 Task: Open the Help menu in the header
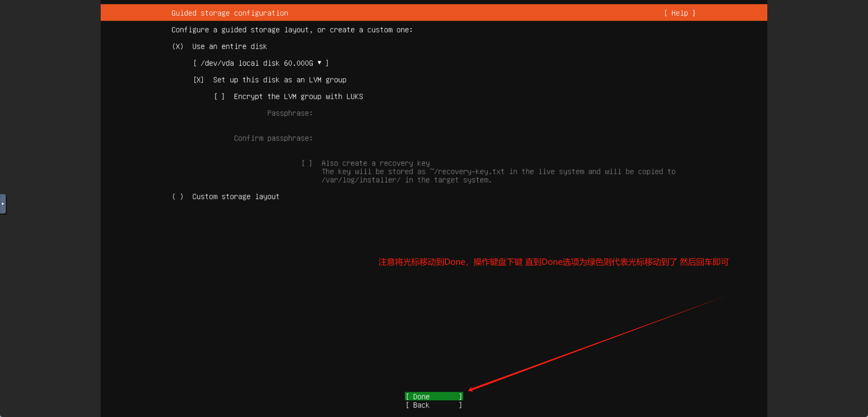click(679, 13)
